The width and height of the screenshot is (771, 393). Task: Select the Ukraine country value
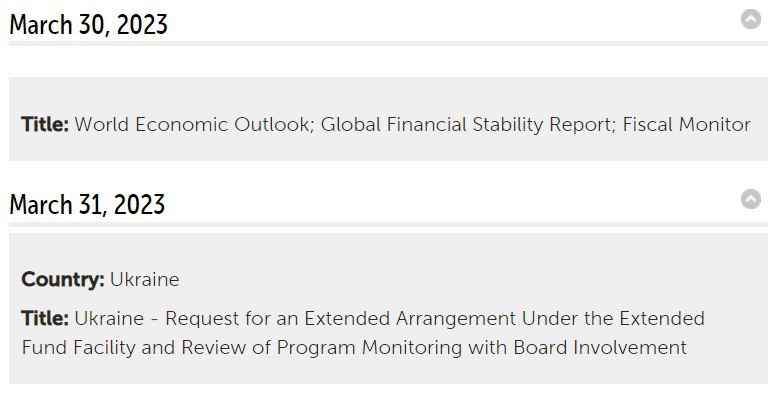145,279
